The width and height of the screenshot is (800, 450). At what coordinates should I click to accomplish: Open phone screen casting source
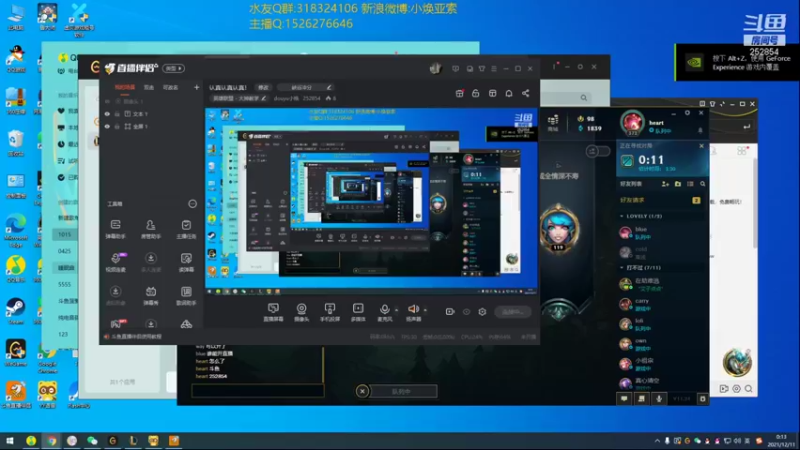pyautogui.click(x=330, y=312)
